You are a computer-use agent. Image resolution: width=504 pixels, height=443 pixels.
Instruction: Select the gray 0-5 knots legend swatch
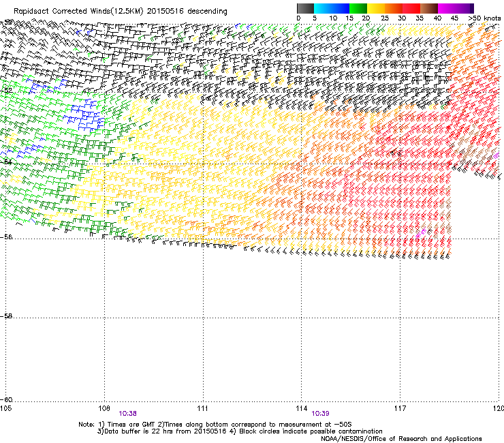[305, 8]
